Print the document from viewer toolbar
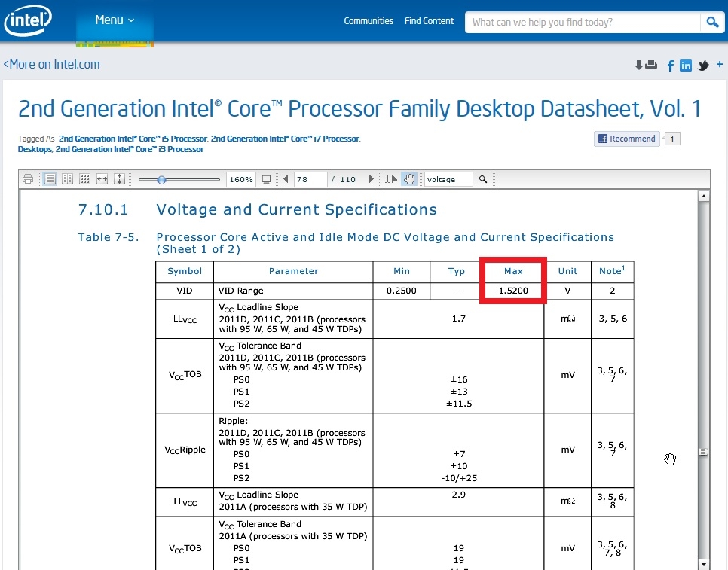Viewport: 728px width, 570px height. 28,179
